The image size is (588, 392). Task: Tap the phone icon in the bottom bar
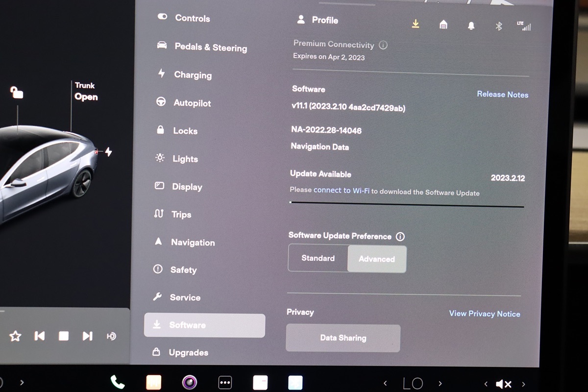(x=118, y=382)
